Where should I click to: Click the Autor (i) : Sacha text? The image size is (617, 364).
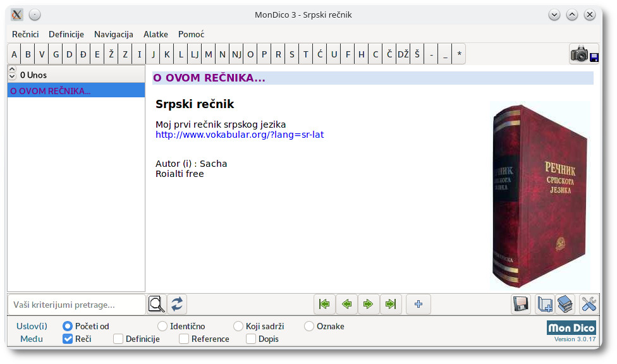(x=192, y=163)
